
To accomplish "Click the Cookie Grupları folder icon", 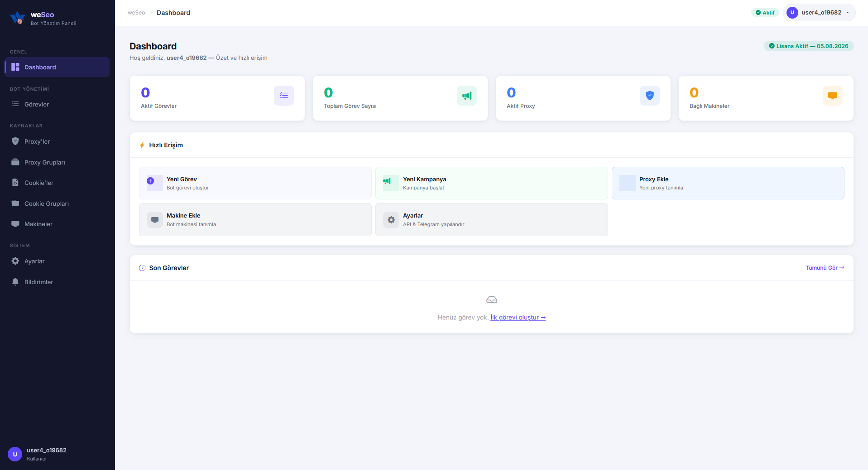I will (x=15, y=204).
